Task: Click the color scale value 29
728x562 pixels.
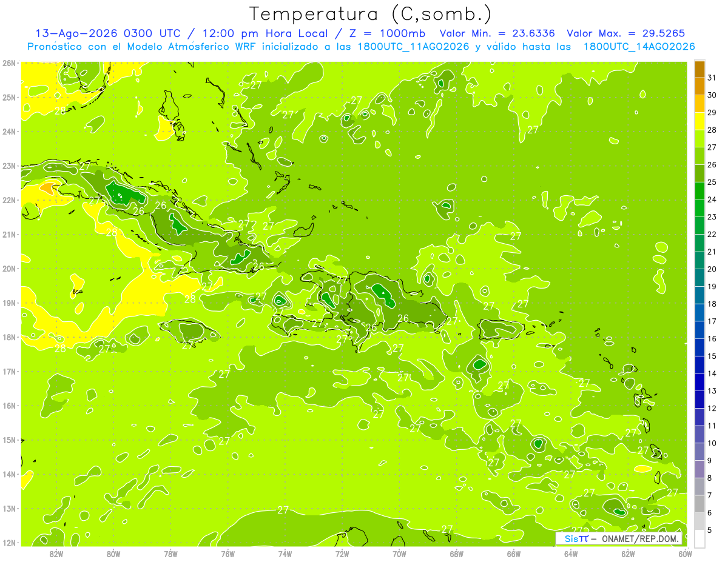Action: tap(712, 112)
